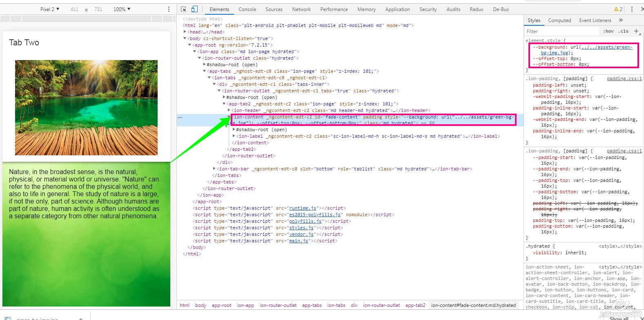Select the app-tab2 breadcrumb
The width and height of the screenshot is (644, 320).
pyautogui.click(x=415, y=305)
